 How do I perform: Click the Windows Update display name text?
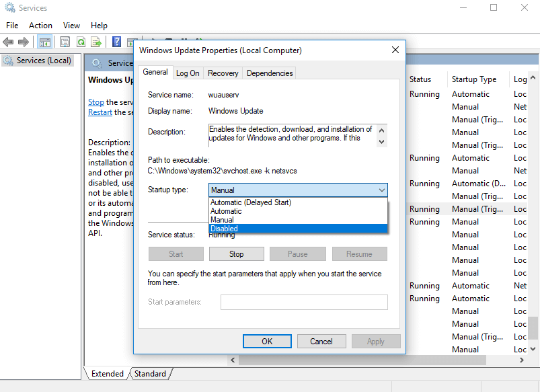click(236, 111)
